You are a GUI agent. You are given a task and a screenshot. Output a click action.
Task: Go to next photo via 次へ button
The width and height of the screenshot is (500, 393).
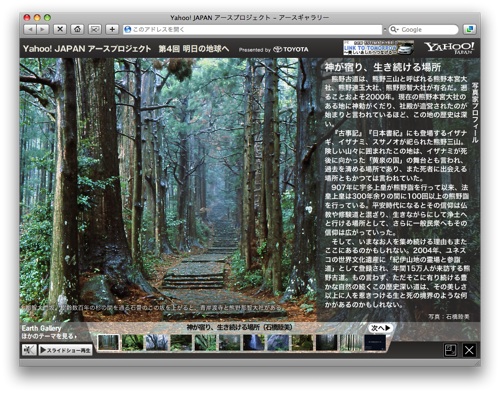click(380, 328)
